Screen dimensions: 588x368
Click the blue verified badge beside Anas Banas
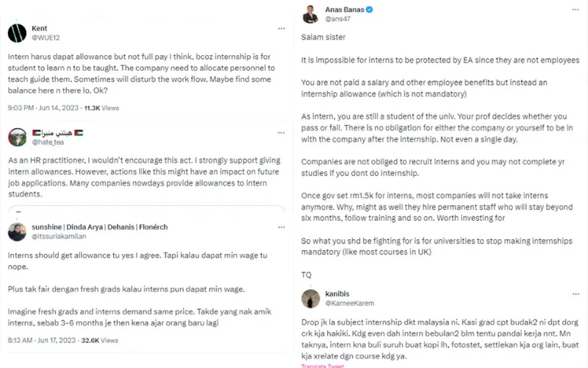coord(369,10)
